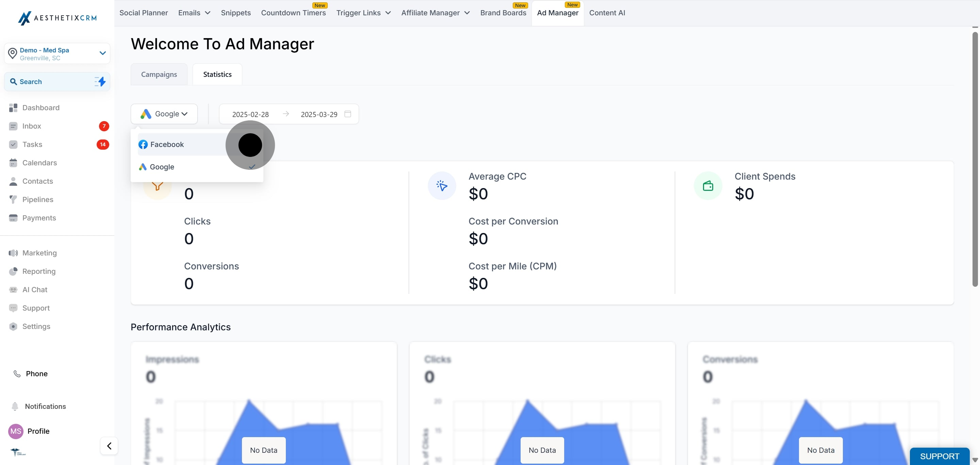Open Content AI link in top bar

click(607, 13)
